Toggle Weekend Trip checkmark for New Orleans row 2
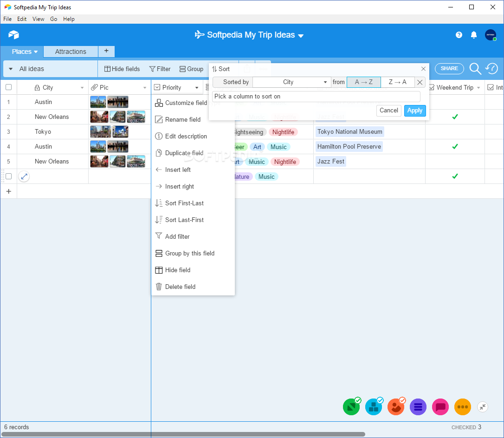Screen dimensions: 504x438 tap(455, 117)
